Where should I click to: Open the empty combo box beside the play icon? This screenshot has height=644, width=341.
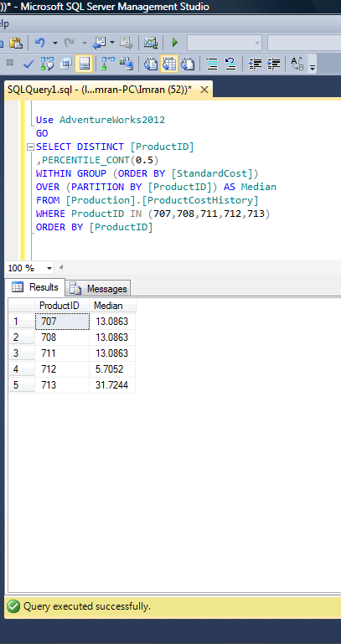point(225,43)
